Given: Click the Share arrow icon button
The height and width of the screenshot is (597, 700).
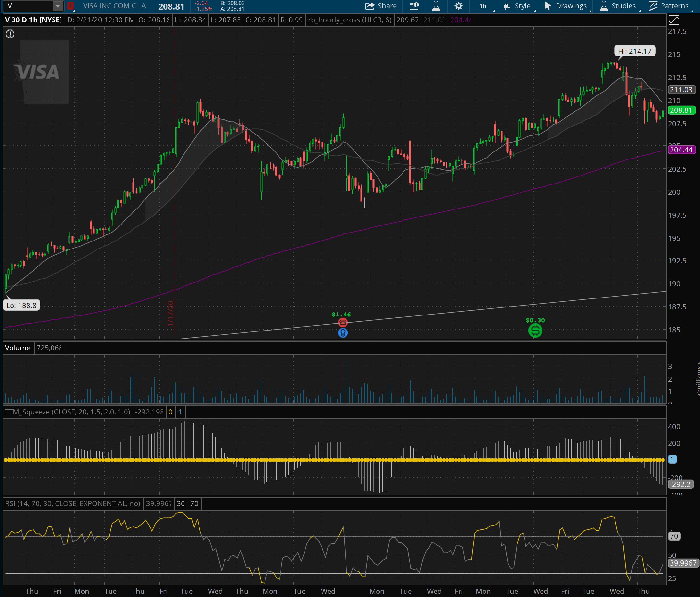Looking at the screenshot, I should tap(381, 6).
